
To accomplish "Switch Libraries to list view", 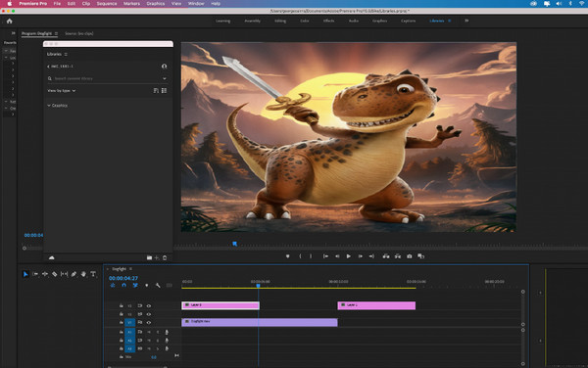I will [x=165, y=91].
